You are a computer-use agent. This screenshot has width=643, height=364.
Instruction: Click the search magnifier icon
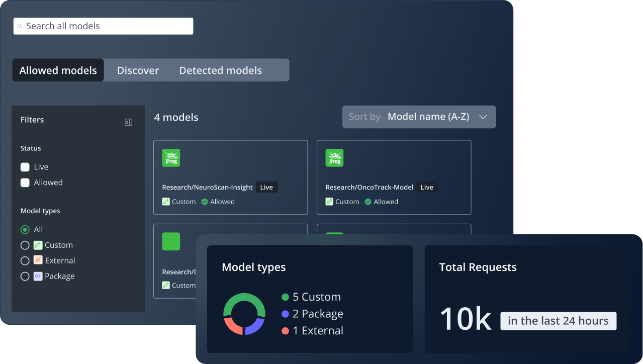pyautogui.click(x=20, y=26)
